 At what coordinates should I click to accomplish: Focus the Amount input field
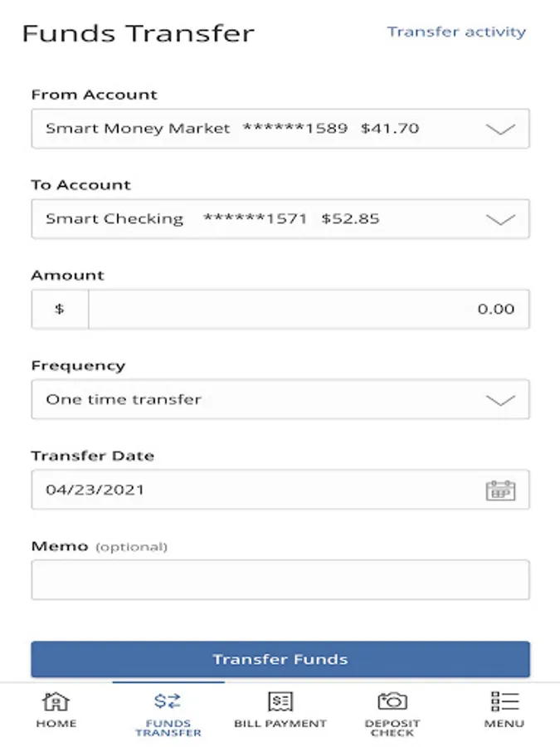tap(309, 309)
